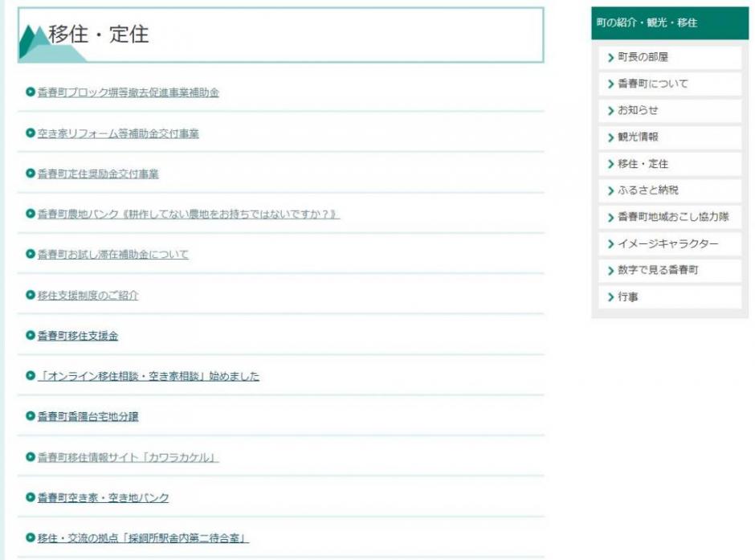Open 香春町空き家・空き地バンク link

tap(103, 497)
